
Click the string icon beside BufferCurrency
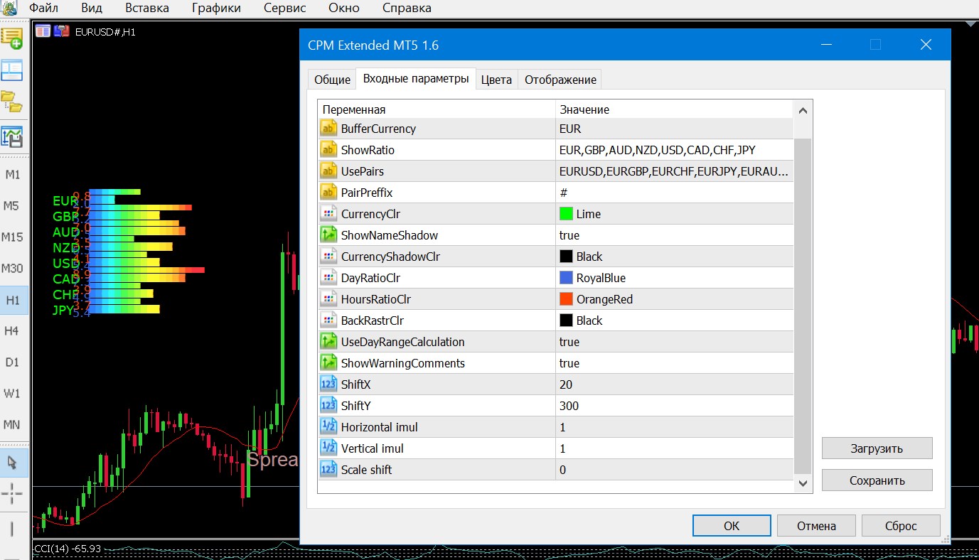pyautogui.click(x=328, y=129)
